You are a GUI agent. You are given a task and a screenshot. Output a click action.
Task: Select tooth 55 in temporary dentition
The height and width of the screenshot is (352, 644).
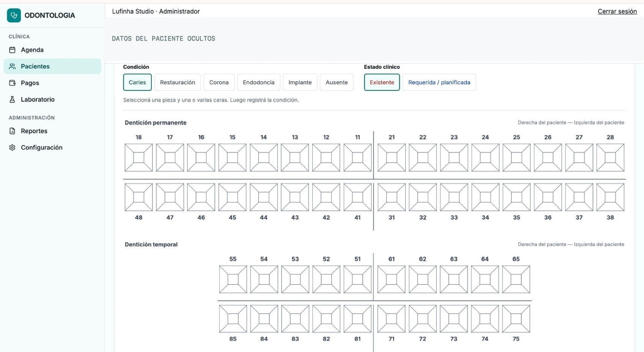(x=233, y=279)
